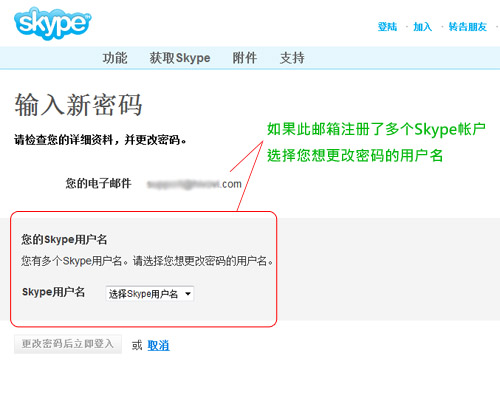Image resolution: width=500 pixels, height=401 pixels.
Task: Open the 功能 navigation menu
Action: click(115, 58)
